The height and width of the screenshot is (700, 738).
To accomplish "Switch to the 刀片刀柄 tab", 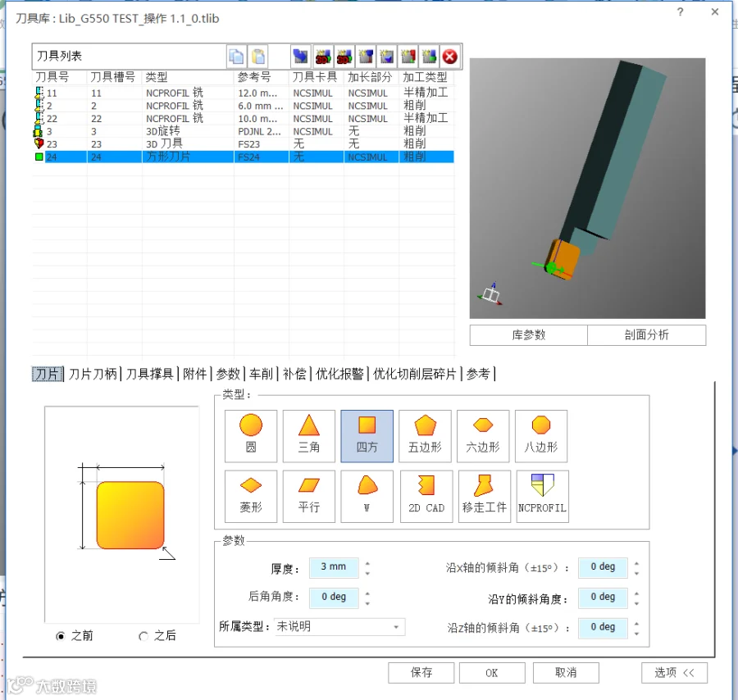I will [93, 374].
